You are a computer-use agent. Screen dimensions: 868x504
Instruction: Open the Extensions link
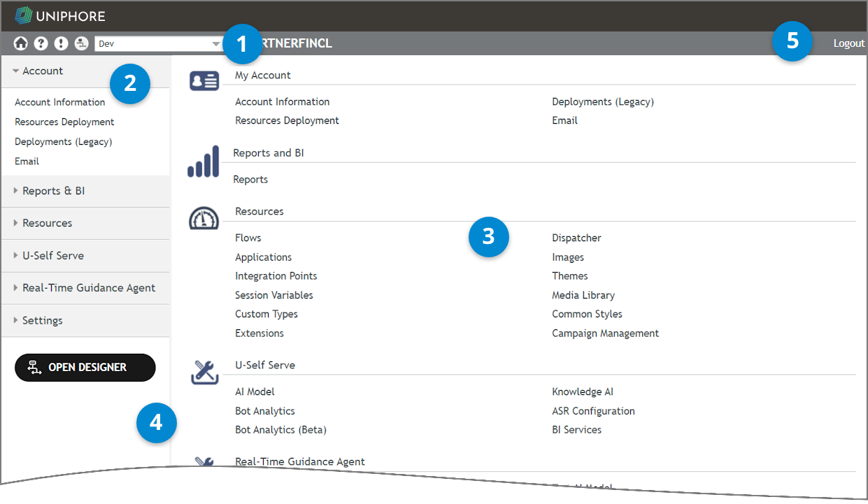pyautogui.click(x=259, y=333)
